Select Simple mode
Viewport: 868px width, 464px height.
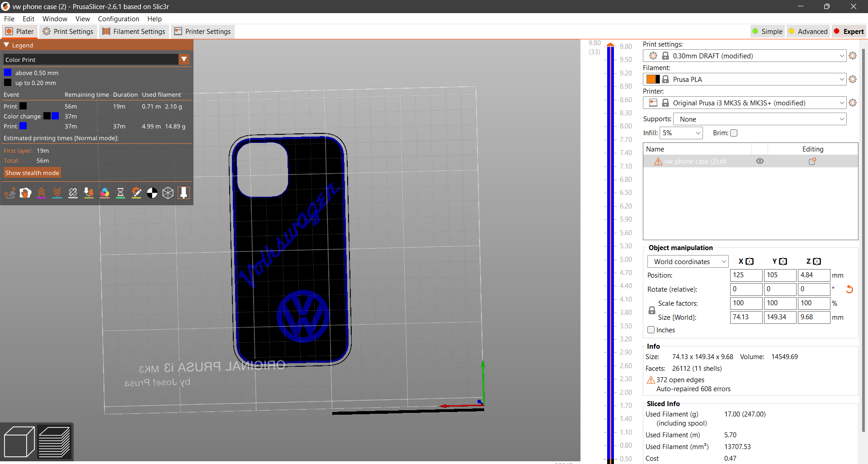click(767, 31)
